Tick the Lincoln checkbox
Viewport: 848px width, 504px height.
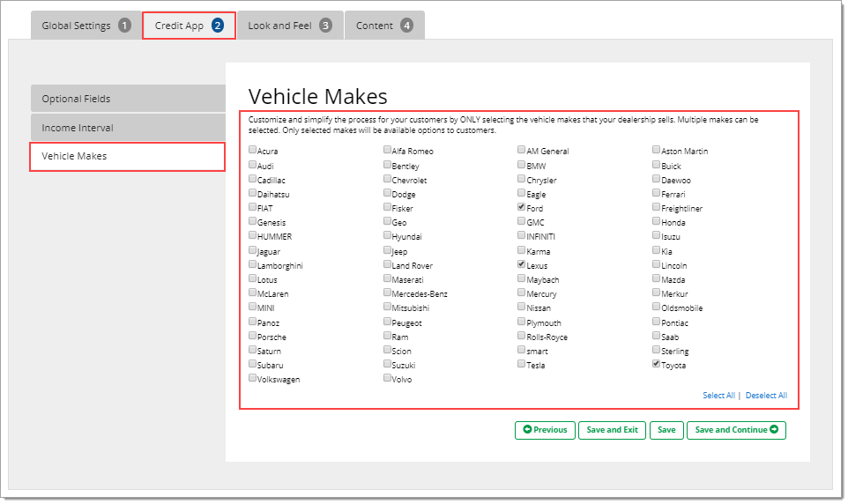[656, 264]
